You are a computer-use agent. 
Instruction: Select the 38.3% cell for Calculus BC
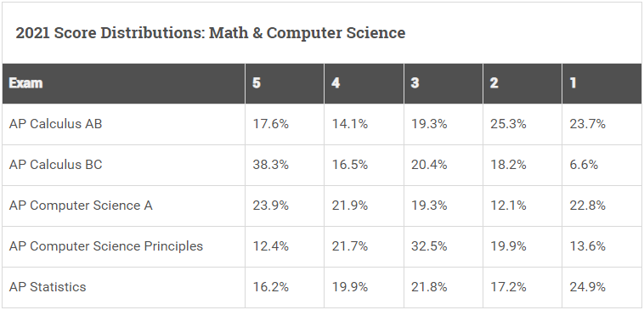(x=271, y=165)
